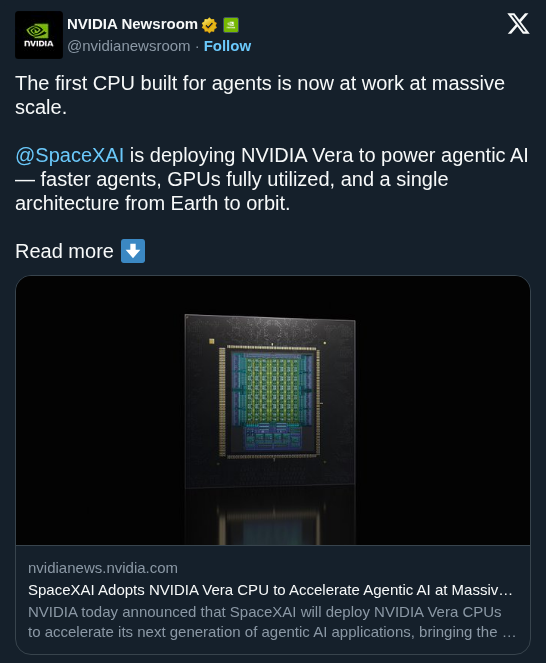The image size is (546, 663).
Task: Click the X logo
Action: 518,23
